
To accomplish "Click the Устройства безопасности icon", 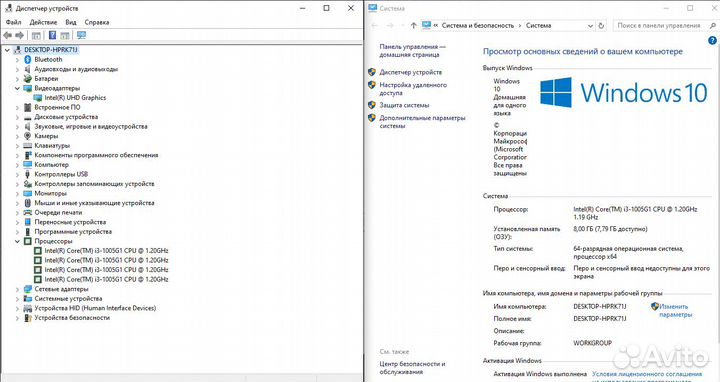I will (x=28, y=318).
